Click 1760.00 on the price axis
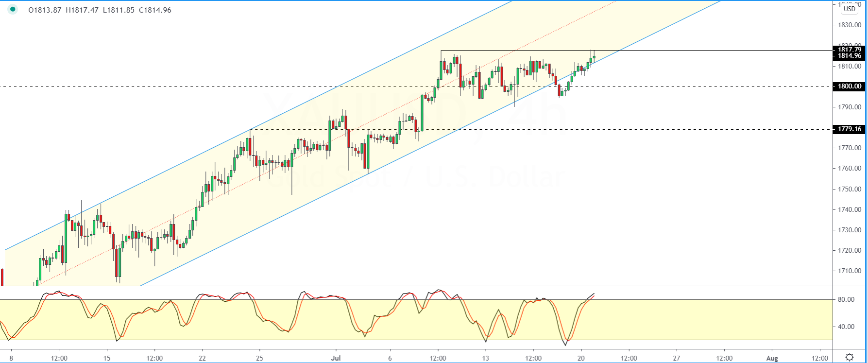Image resolution: width=868 pixels, height=363 pixels. (850, 168)
